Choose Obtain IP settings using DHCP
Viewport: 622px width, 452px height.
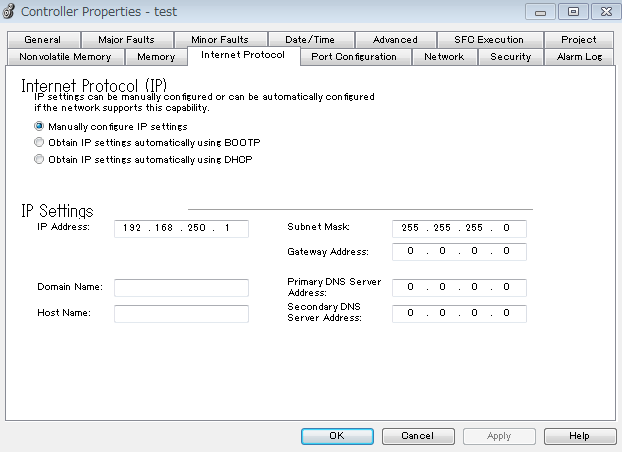click(x=40, y=159)
